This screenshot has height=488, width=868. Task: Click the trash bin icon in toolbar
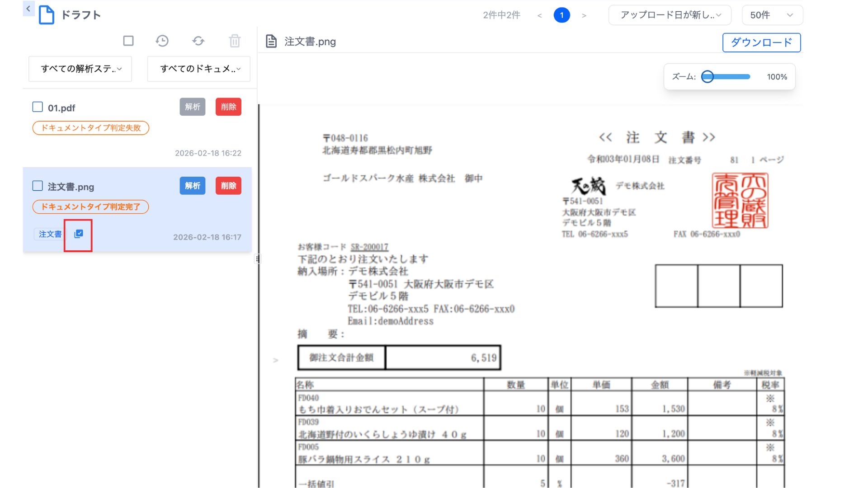pyautogui.click(x=235, y=41)
